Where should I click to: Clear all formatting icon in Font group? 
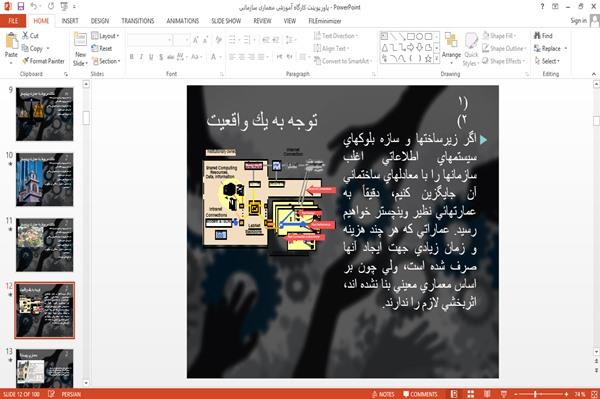218,40
